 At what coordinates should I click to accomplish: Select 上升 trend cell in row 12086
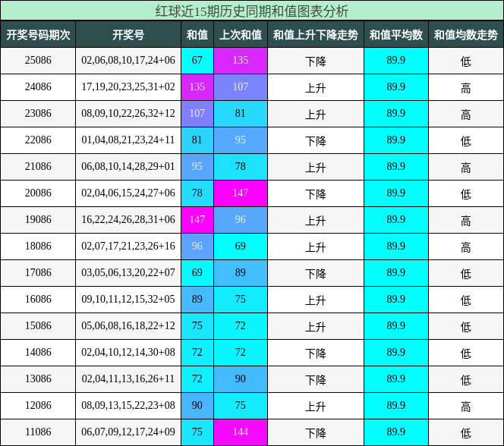point(316,406)
